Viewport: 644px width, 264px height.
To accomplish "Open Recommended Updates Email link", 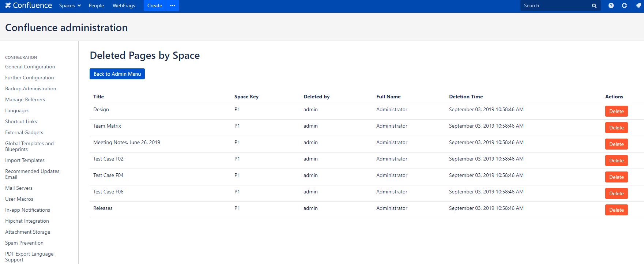I will pos(32,174).
